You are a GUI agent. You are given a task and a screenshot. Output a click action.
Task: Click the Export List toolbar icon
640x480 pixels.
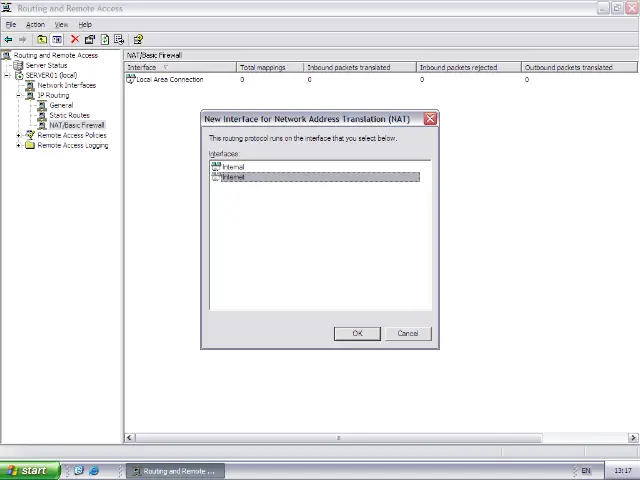point(119,40)
